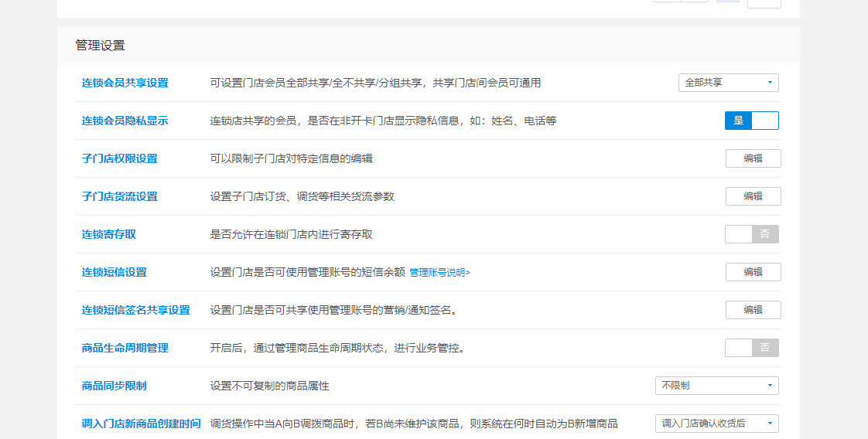Select the 子门店权限设置 label link
The width and height of the screenshot is (868, 439).
click(119, 158)
